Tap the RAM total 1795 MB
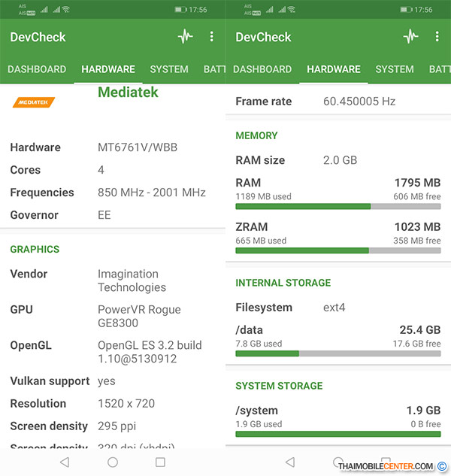Screen dimensions: 451x476 click(417, 183)
